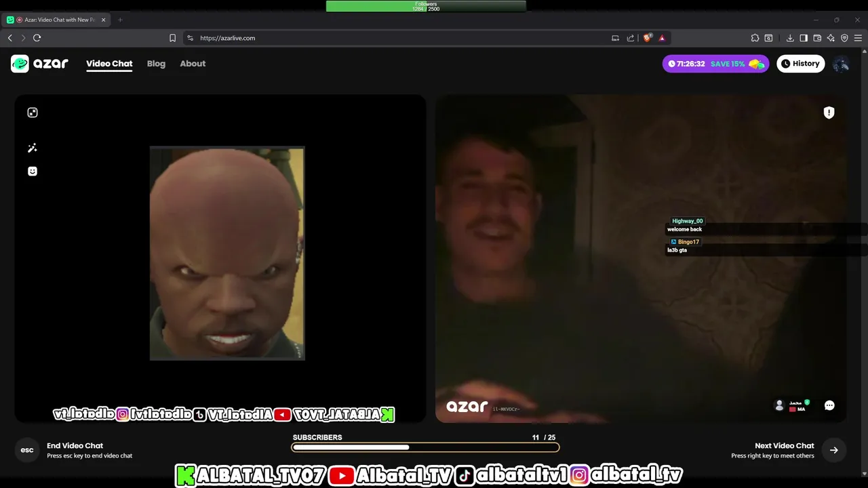Click the page scrollbar down arrow
The image size is (868, 488).
pyautogui.click(x=864, y=473)
